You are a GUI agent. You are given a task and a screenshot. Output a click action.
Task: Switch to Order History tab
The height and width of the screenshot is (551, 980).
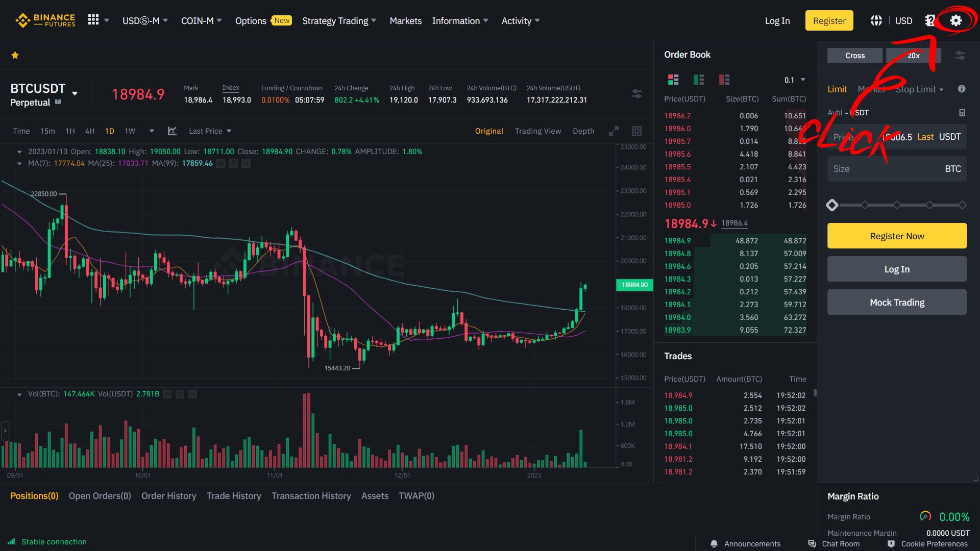168,496
